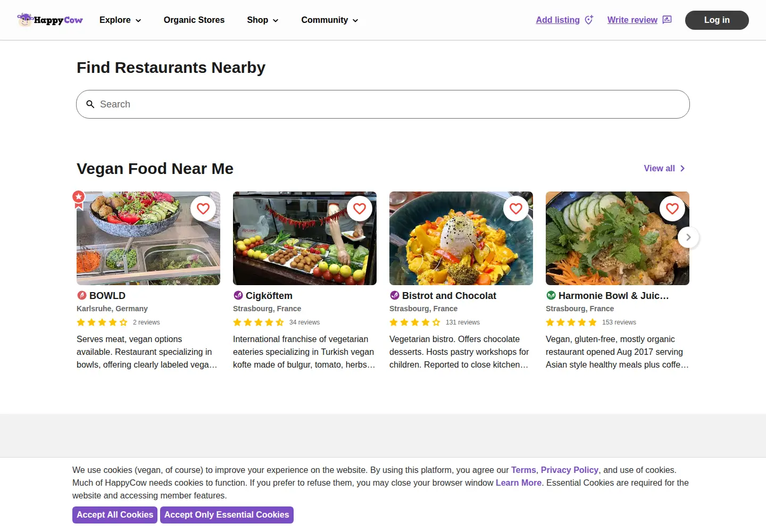Click the Add listing plus-pin icon

[589, 20]
